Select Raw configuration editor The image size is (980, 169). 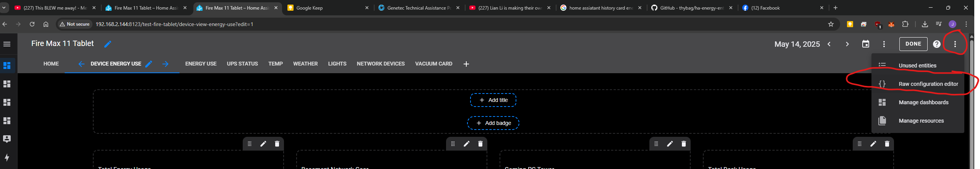[928, 84]
